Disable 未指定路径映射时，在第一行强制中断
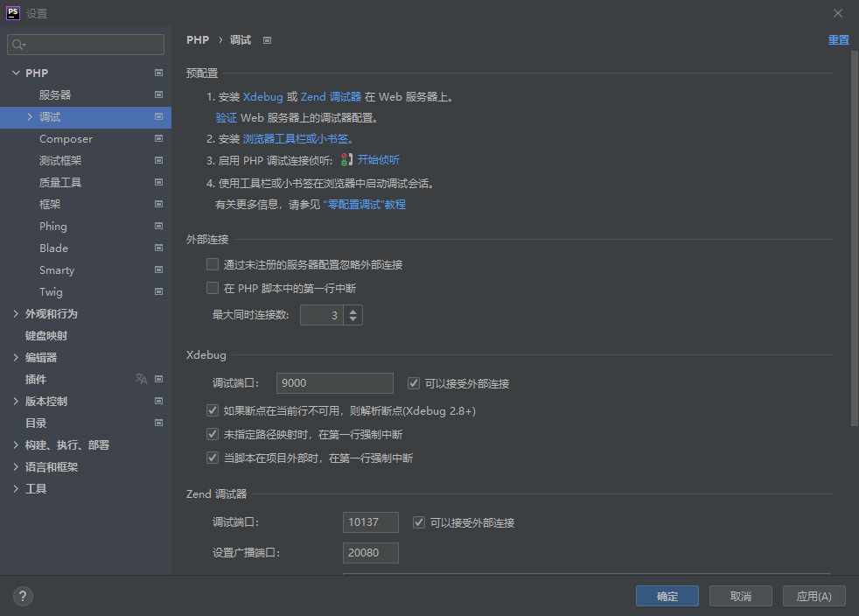Image resolution: width=859 pixels, height=616 pixels. [x=212, y=434]
